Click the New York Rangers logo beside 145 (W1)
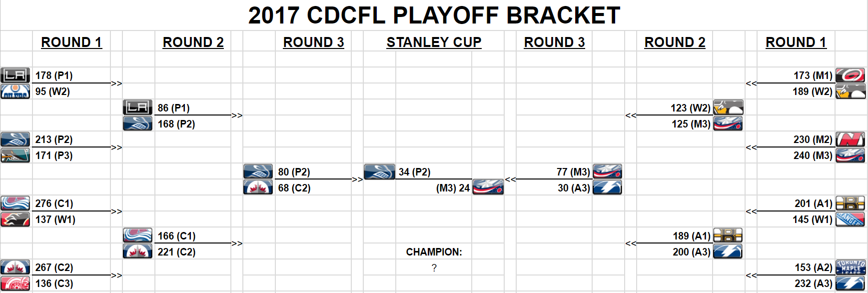Viewport: 868px width, 293px height. (x=851, y=219)
